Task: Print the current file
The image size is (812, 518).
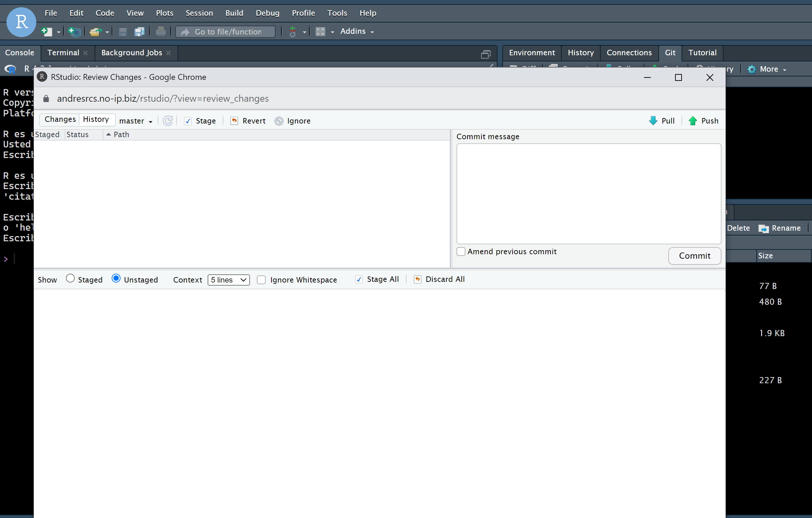Action: tap(160, 31)
